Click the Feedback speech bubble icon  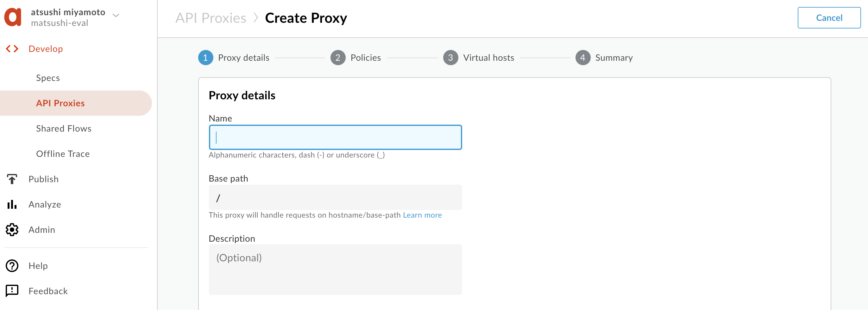pos(12,291)
